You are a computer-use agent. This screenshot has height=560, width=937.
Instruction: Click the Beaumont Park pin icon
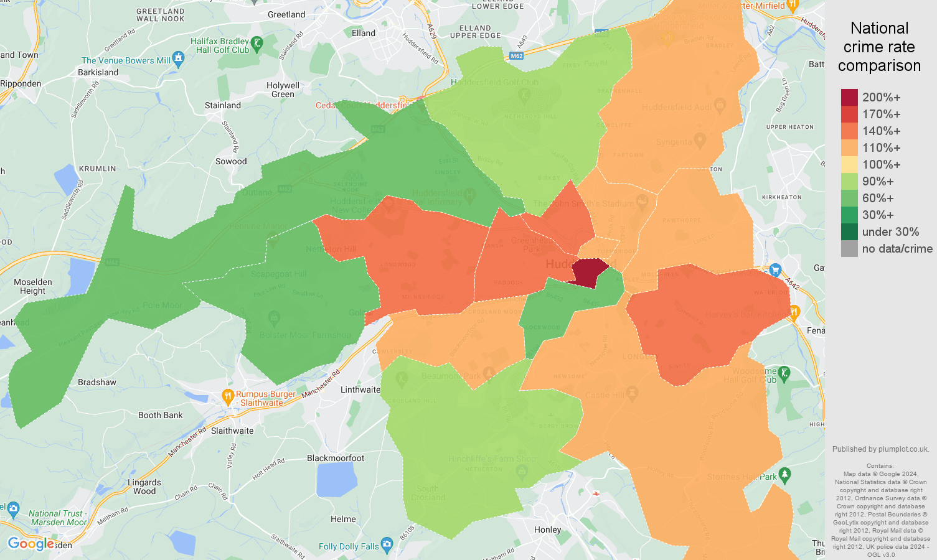(489, 373)
